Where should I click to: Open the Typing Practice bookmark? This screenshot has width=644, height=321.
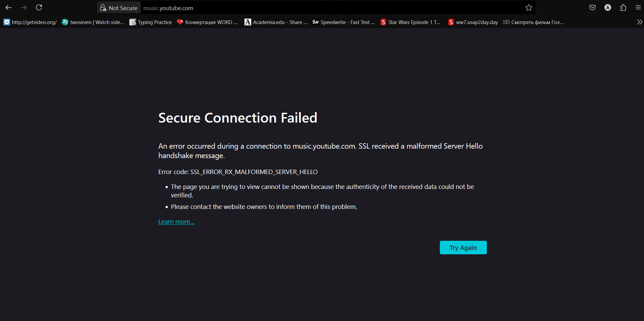click(151, 22)
